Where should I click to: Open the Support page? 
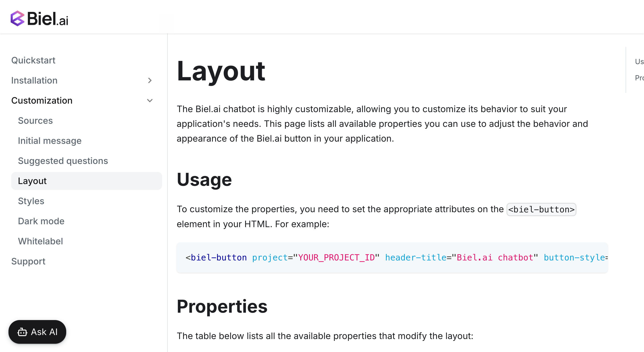(x=28, y=261)
